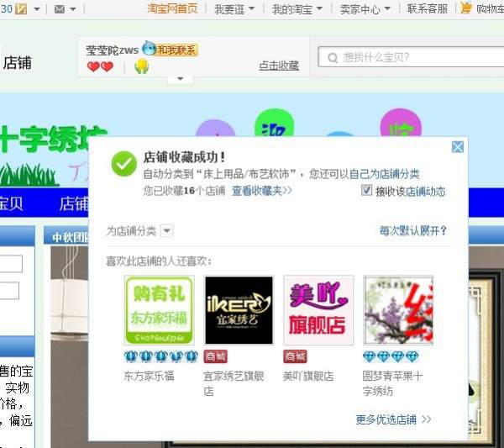Open 东方家乐福 shop thumbnail
The height and width of the screenshot is (448, 504).
click(160, 310)
